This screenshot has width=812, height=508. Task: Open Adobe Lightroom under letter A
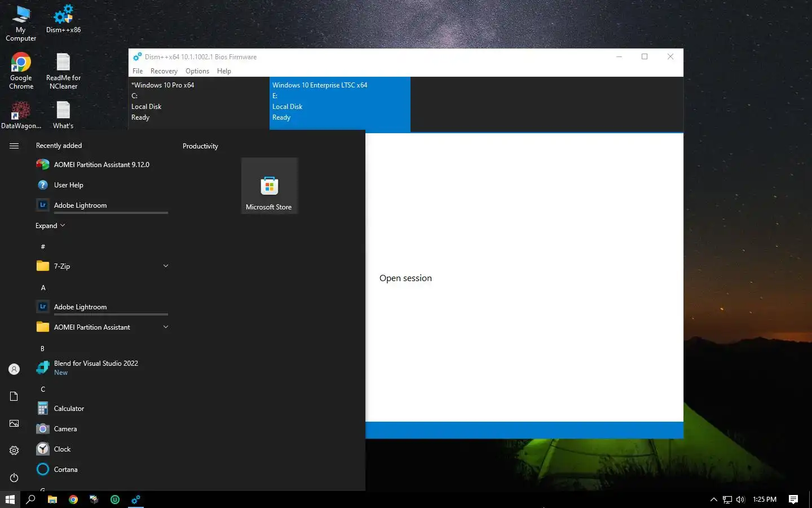coord(101,307)
